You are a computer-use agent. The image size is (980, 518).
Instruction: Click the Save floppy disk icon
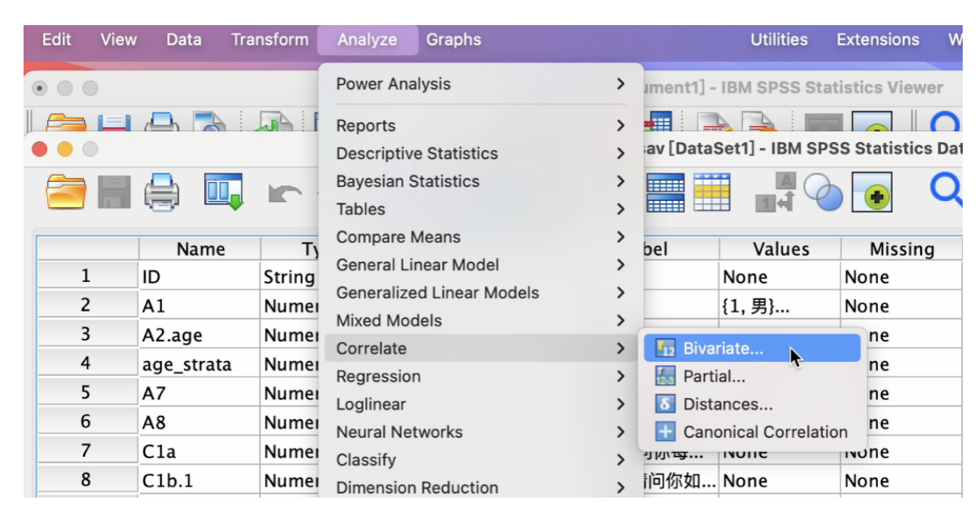point(115,193)
